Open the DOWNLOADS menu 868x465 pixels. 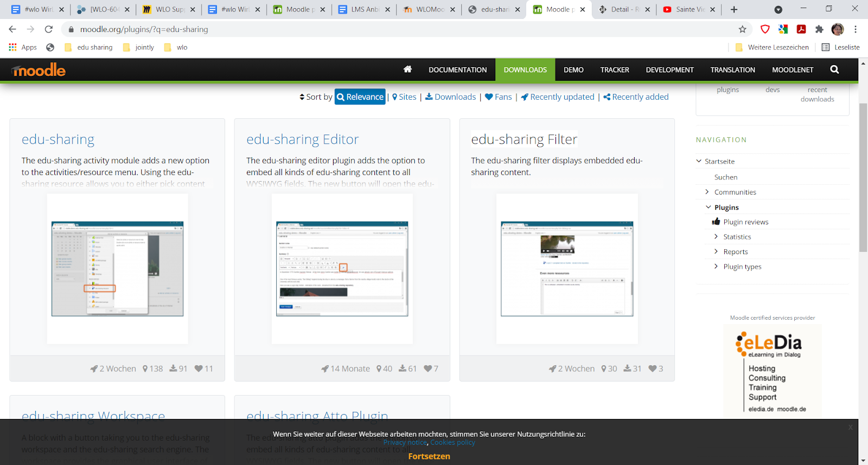pyautogui.click(x=525, y=70)
